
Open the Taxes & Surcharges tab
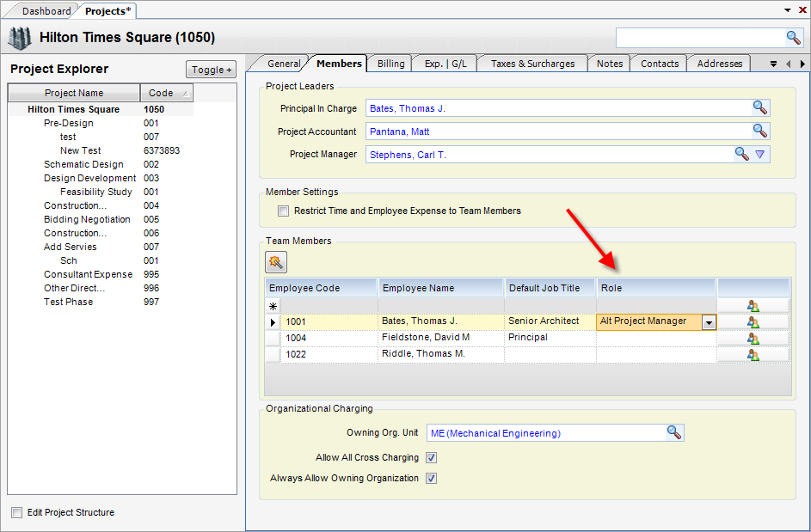click(x=532, y=64)
